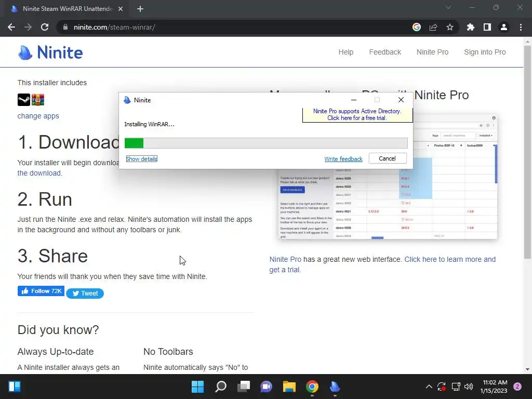Click change apps link
Viewport: 532px width, 399px height.
click(38, 116)
